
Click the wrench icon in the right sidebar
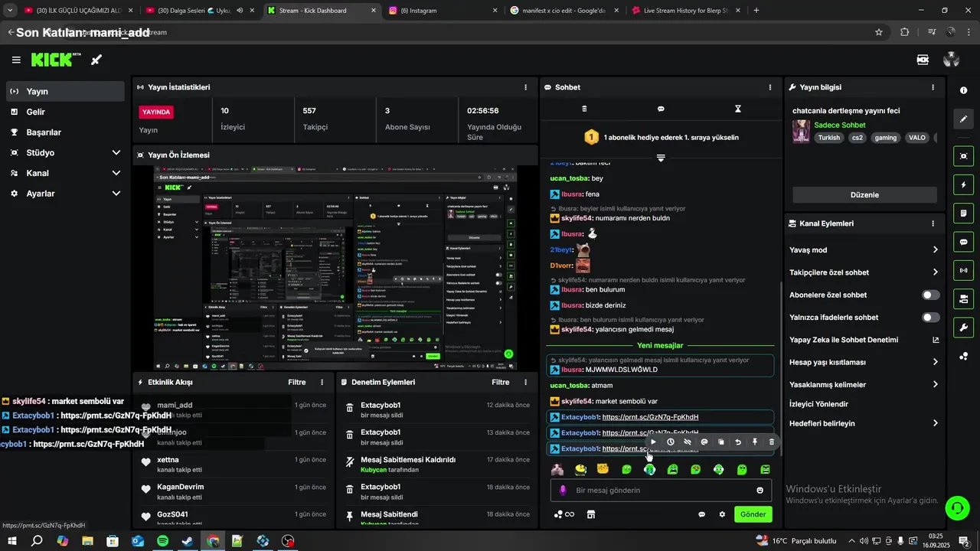point(963,328)
